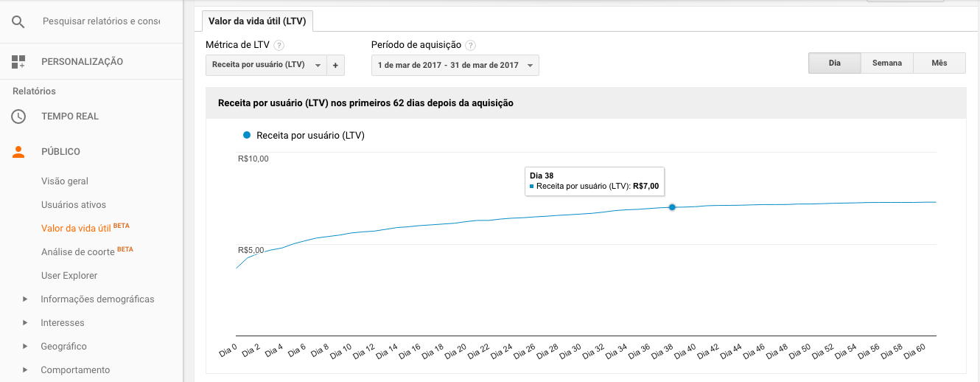Click help icon next to Métrica de LTV
This screenshot has height=382, width=980.
(x=279, y=45)
